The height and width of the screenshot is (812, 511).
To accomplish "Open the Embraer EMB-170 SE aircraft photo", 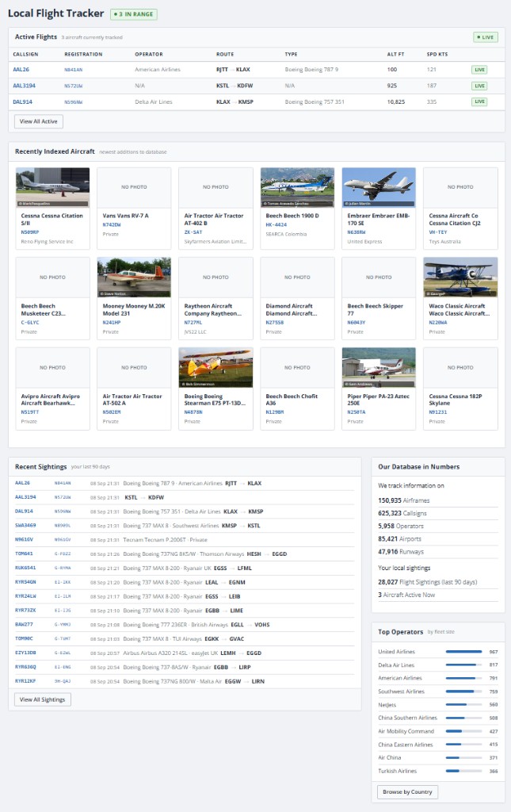I will pyautogui.click(x=379, y=187).
